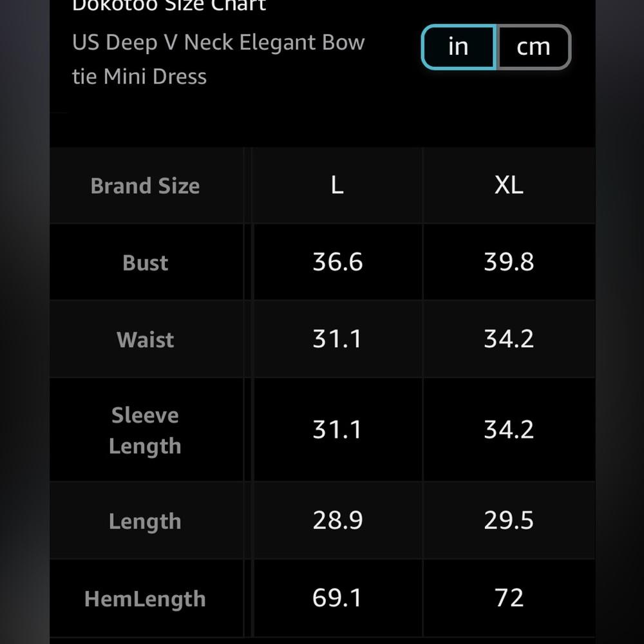Select the 72 hem length value for XL

tap(509, 598)
